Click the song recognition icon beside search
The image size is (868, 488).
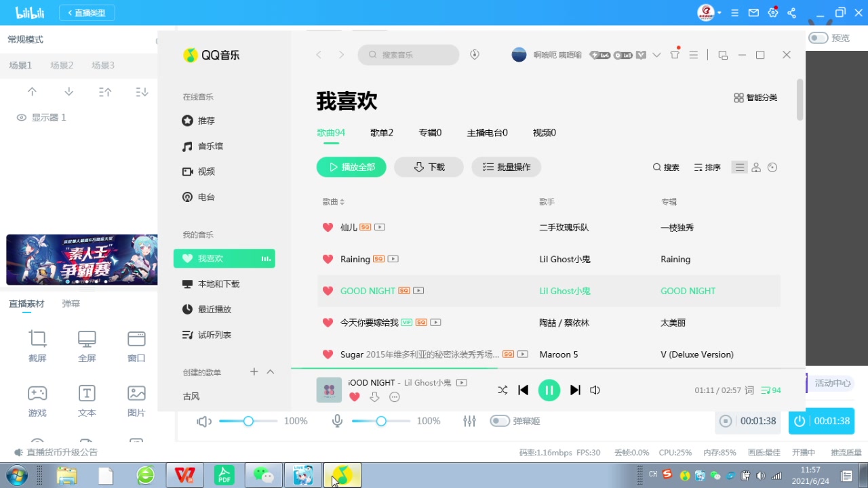click(475, 55)
